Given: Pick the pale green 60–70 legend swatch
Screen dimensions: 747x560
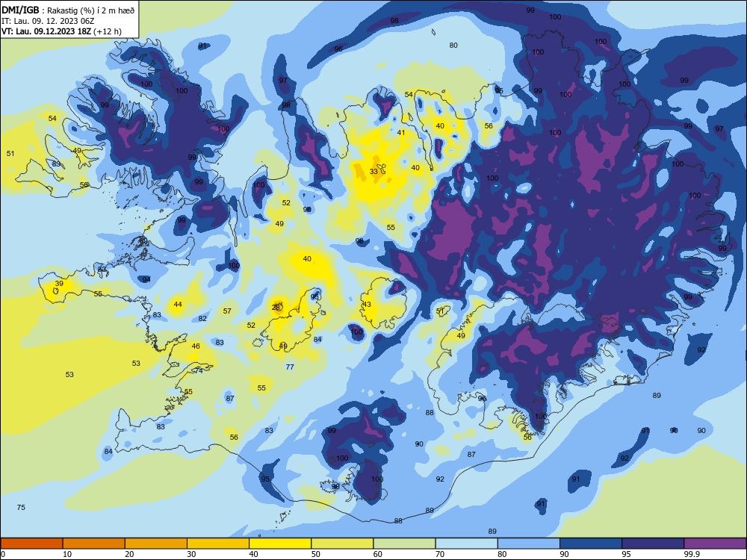Looking at the screenshot, I should point(404,544).
